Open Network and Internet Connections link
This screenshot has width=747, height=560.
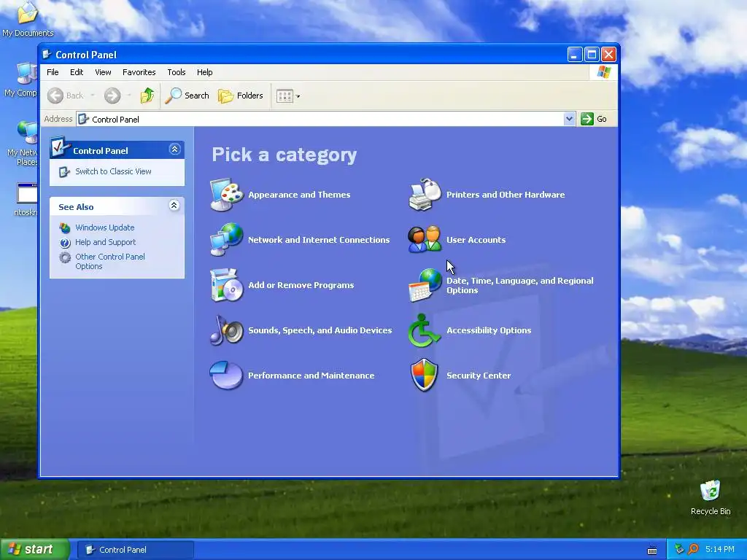319,239
